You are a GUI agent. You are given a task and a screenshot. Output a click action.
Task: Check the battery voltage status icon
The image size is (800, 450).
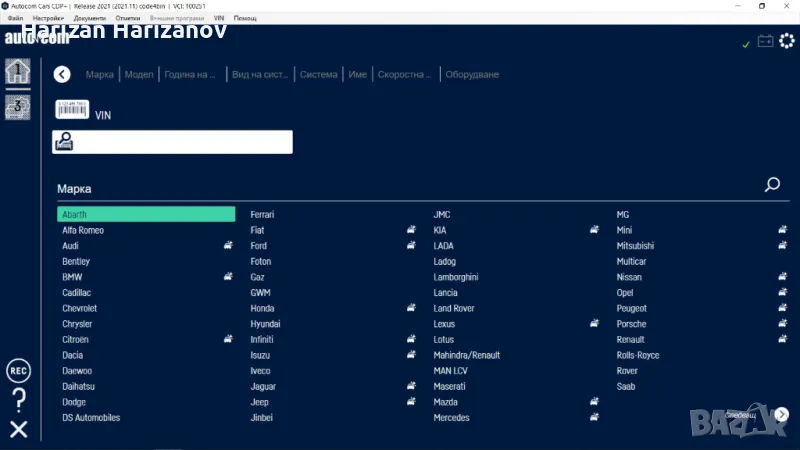[x=765, y=42]
